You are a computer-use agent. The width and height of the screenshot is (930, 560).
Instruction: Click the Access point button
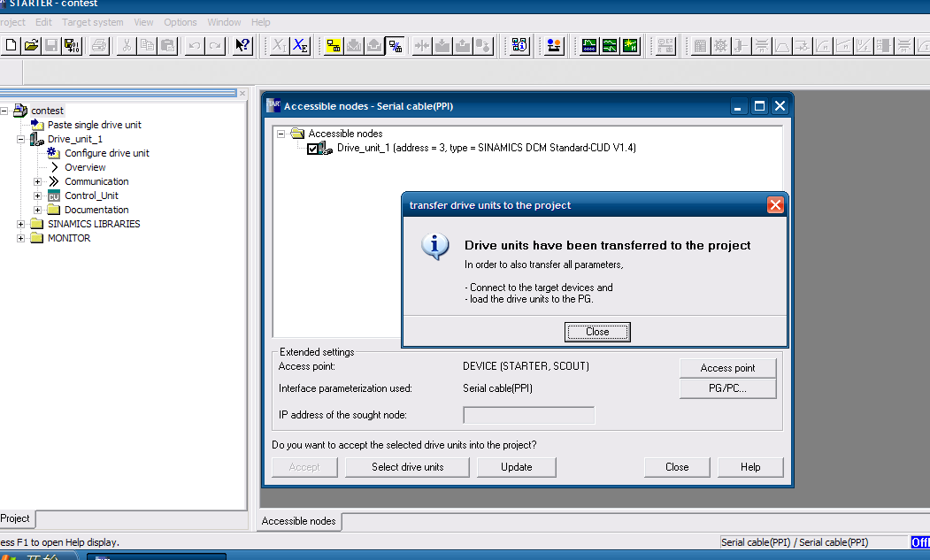[x=727, y=368]
